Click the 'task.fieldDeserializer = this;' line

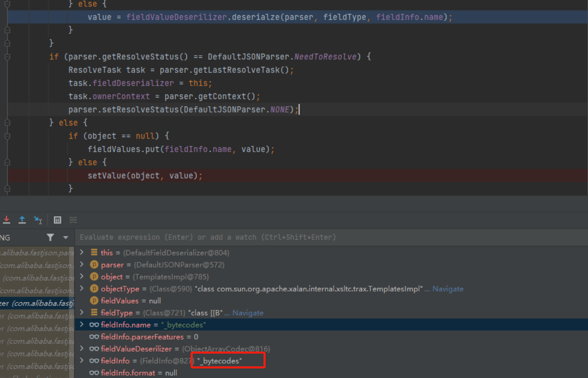[x=140, y=83]
